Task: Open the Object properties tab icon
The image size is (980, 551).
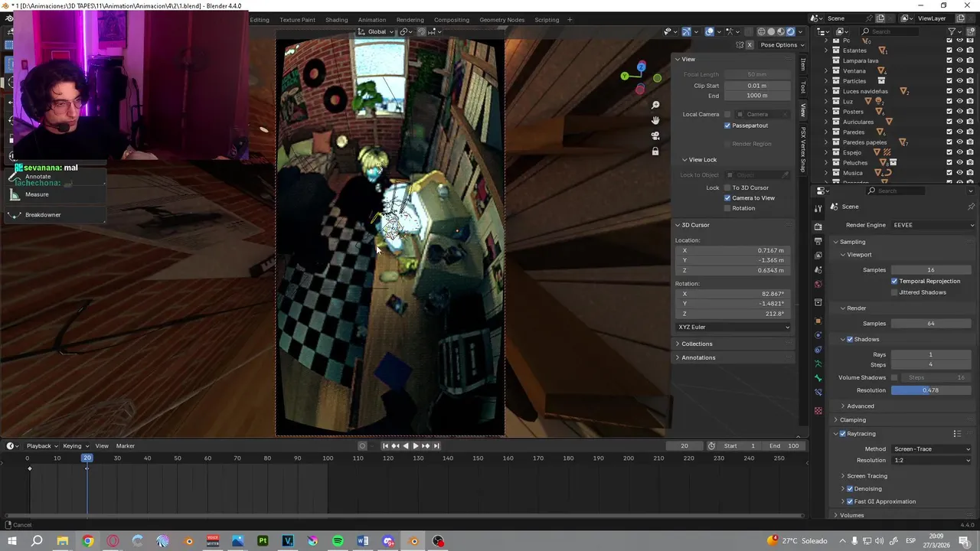Action: 818,321
